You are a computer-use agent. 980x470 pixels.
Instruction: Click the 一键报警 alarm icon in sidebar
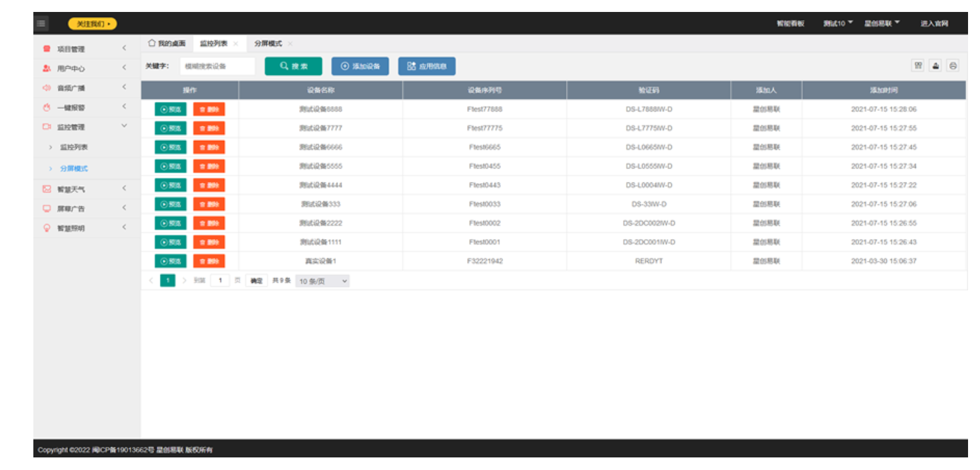pos(47,108)
